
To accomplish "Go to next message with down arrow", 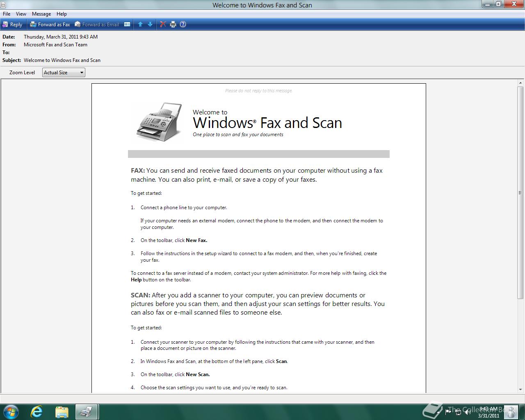I will pyautogui.click(x=150, y=25).
